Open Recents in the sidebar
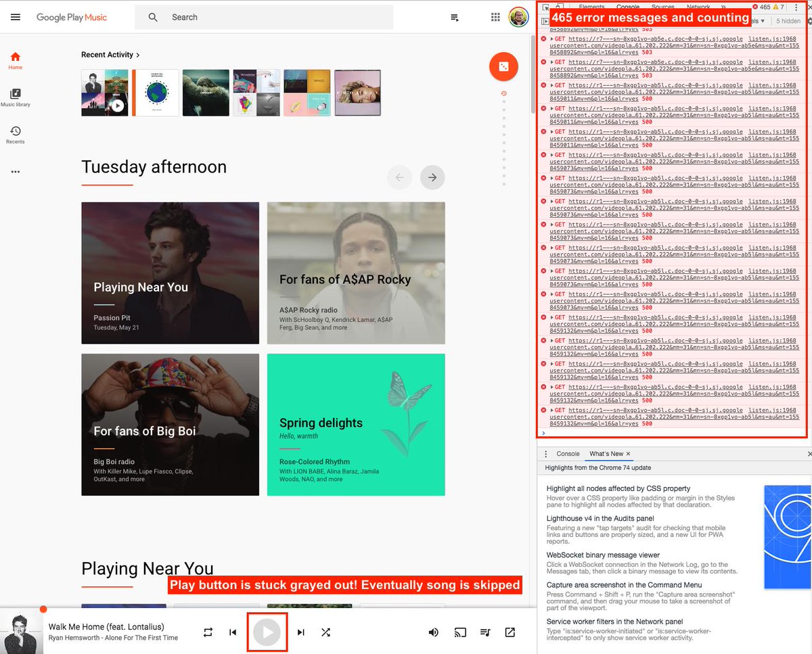Viewport: 812px width, 654px height. (16, 135)
